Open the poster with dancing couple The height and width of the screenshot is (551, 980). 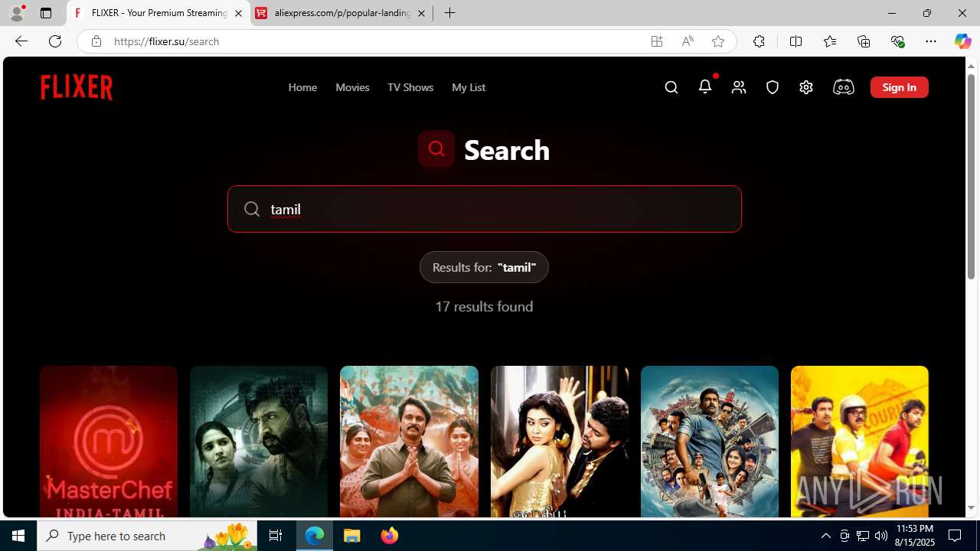(x=560, y=442)
